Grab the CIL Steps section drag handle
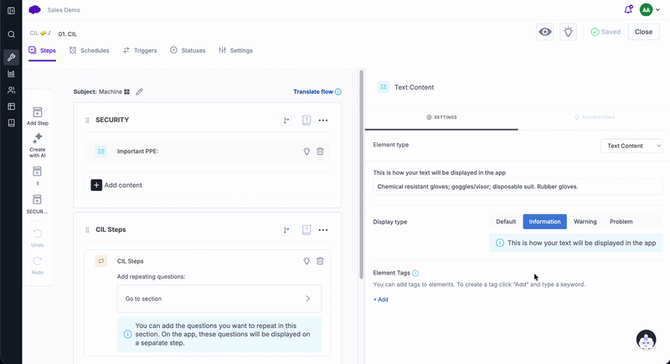 point(87,230)
